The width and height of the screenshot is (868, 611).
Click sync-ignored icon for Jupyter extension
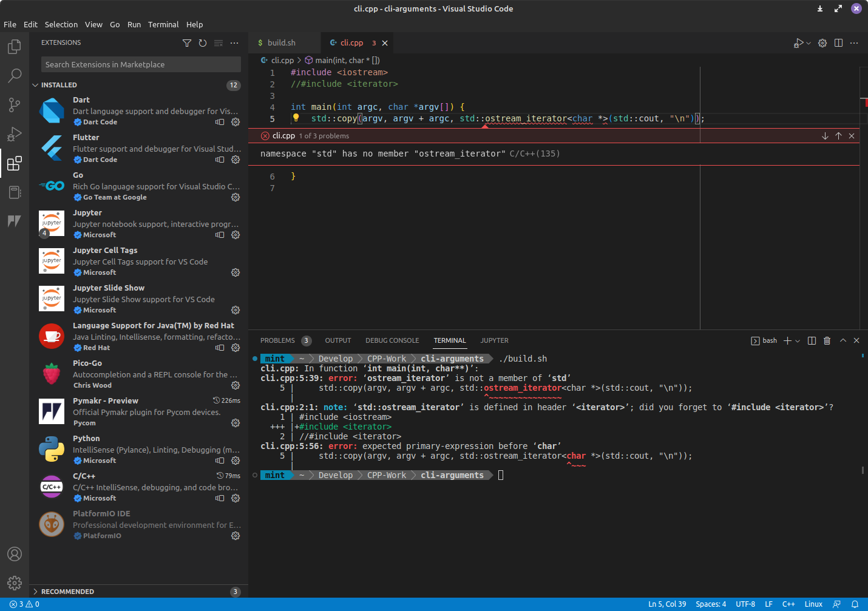coord(220,235)
